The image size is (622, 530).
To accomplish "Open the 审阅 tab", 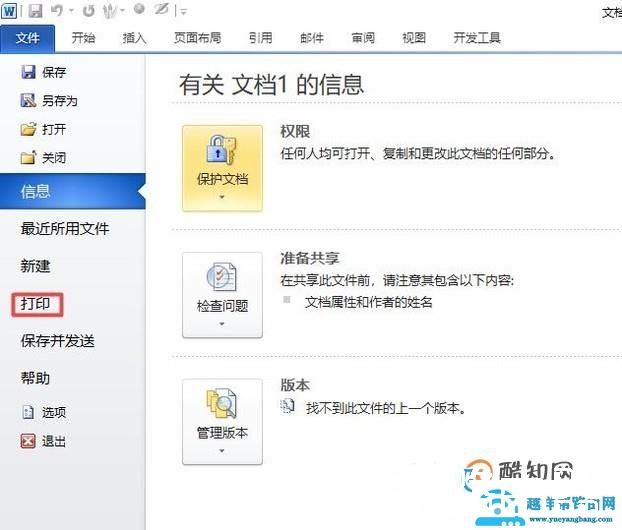I will pyautogui.click(x=363, y=38).
